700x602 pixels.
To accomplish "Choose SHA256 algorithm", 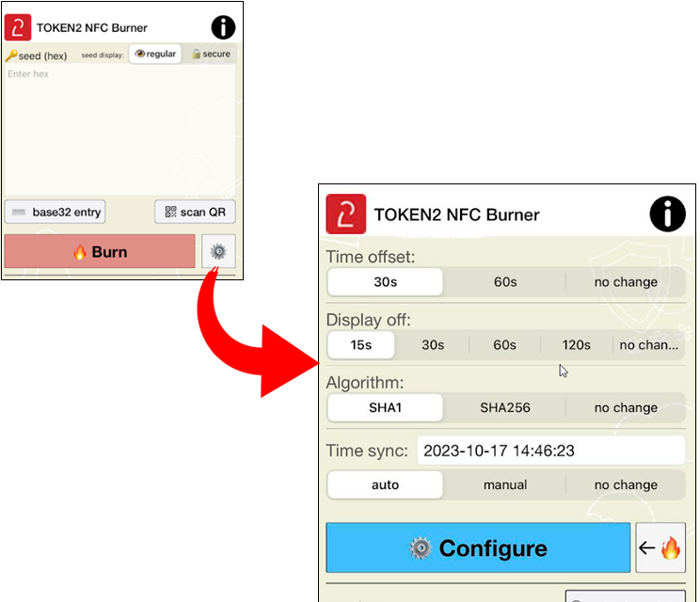I will (x=505, y=408).
